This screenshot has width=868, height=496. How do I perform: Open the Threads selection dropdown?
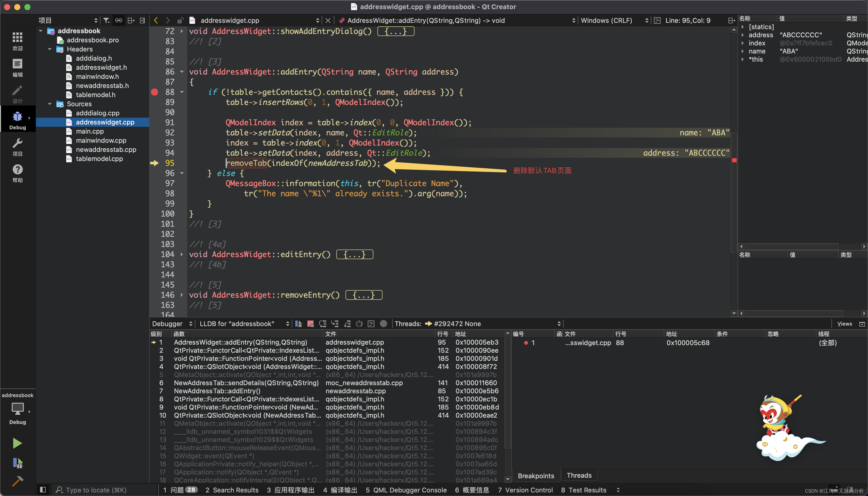coord(492,324)
